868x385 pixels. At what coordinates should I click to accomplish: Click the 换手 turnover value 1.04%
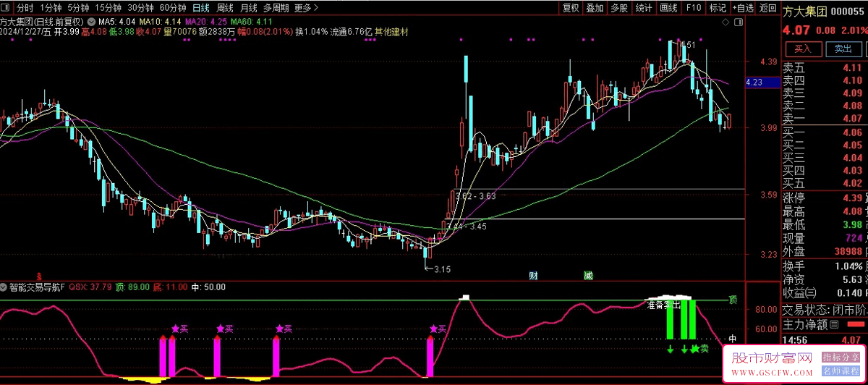click(x=848, y=266)
